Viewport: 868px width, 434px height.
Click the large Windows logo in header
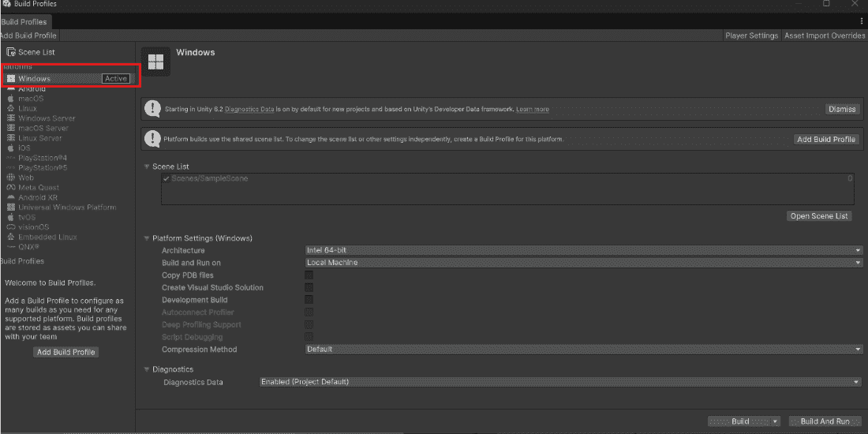[x=156, y=62]
